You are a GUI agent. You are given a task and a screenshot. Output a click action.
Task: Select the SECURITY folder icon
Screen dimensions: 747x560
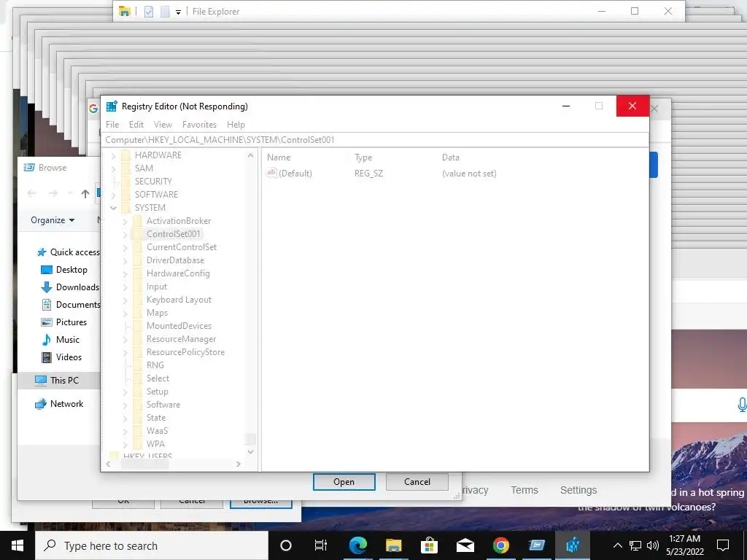tap(126, 182)
